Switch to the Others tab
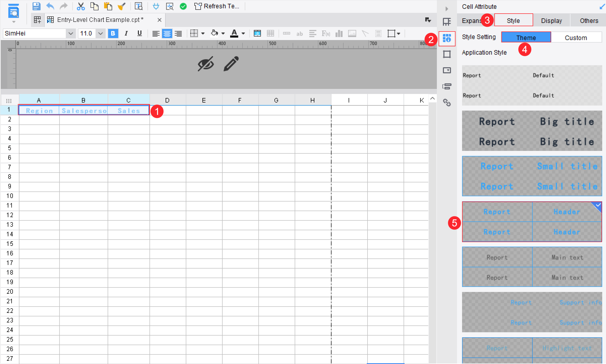This screenshot has height=364, width=606. point(589,21)
